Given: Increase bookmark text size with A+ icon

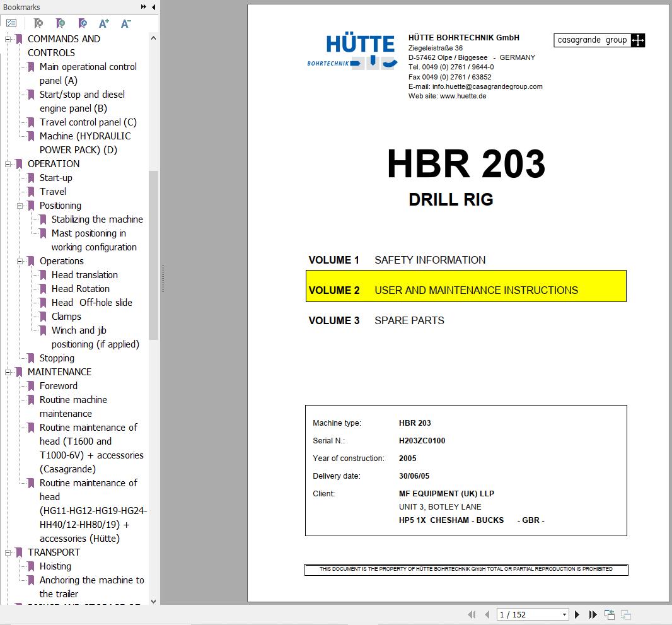Looking at the screenshot, I should [103, 23].
